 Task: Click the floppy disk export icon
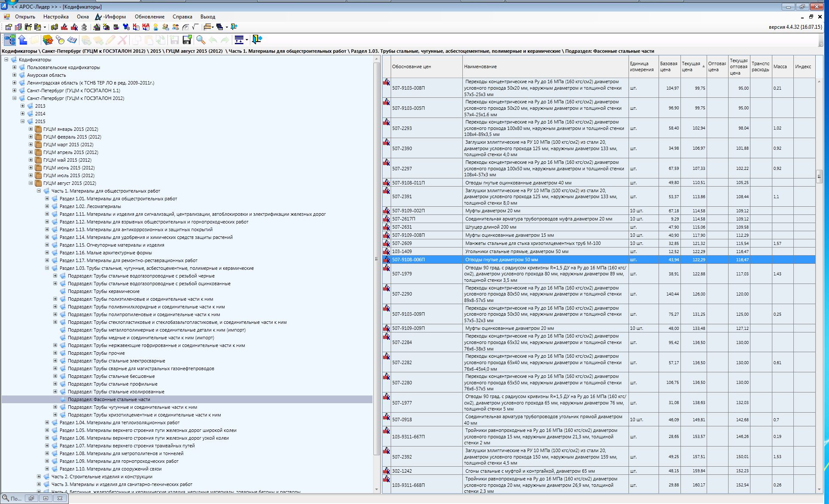click(187, 40)
